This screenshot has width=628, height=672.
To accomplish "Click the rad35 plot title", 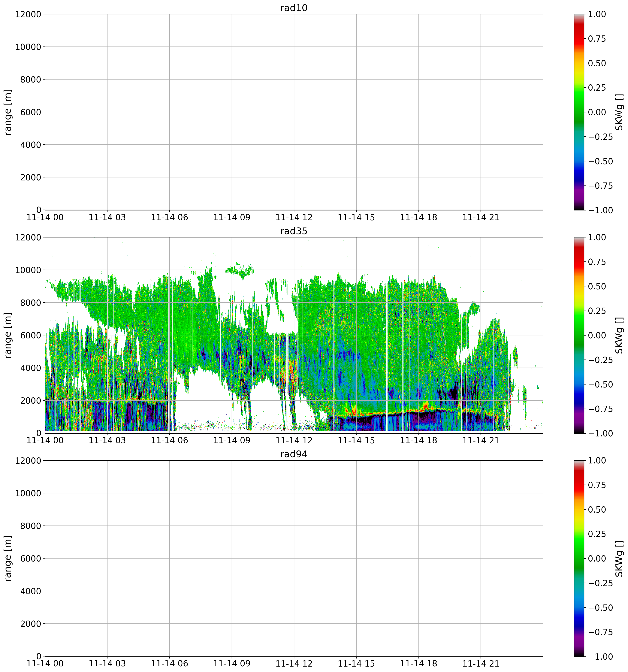I will click(x=294, y=231).
